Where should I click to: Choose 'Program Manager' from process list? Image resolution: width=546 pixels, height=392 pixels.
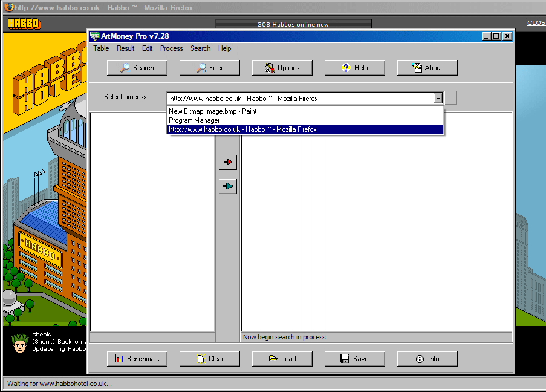point(305,120)
